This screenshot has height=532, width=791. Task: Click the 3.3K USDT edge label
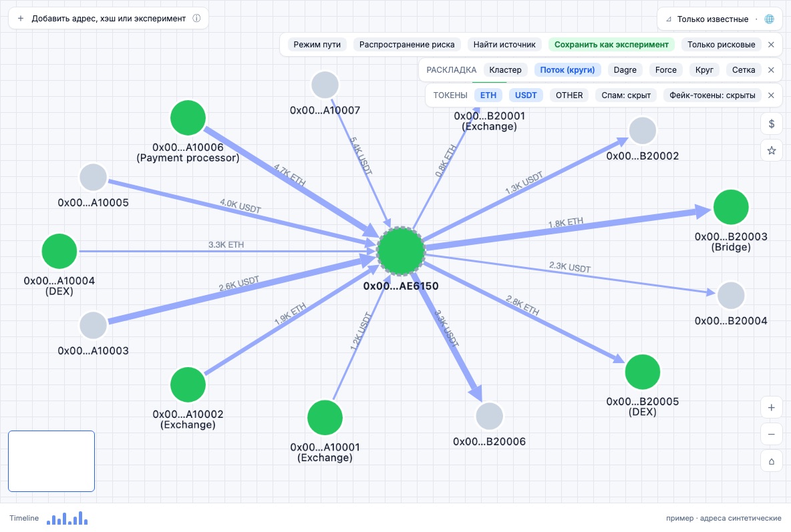[x=446, y=328]
